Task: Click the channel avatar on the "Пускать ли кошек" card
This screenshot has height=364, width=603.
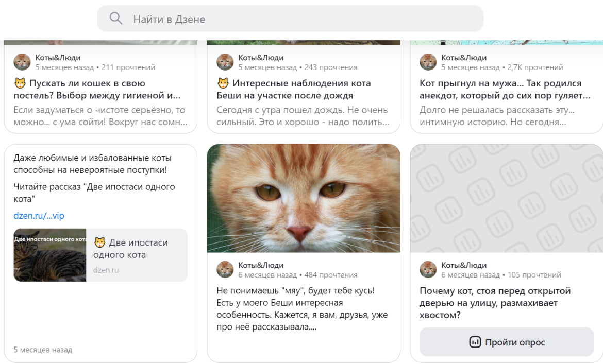Action: [x=22, y=62]
